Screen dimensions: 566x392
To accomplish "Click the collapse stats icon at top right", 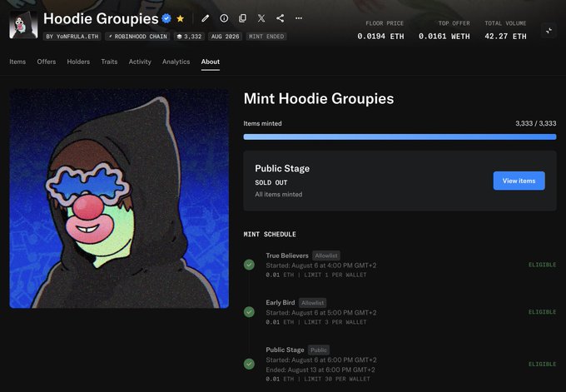I will click(549, 31).
